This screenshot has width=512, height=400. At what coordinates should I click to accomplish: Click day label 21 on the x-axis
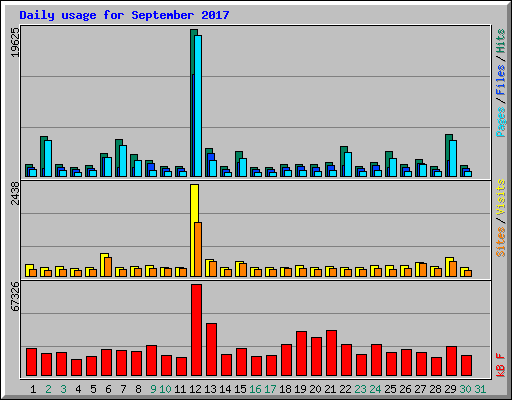click(x=330, y=389)
